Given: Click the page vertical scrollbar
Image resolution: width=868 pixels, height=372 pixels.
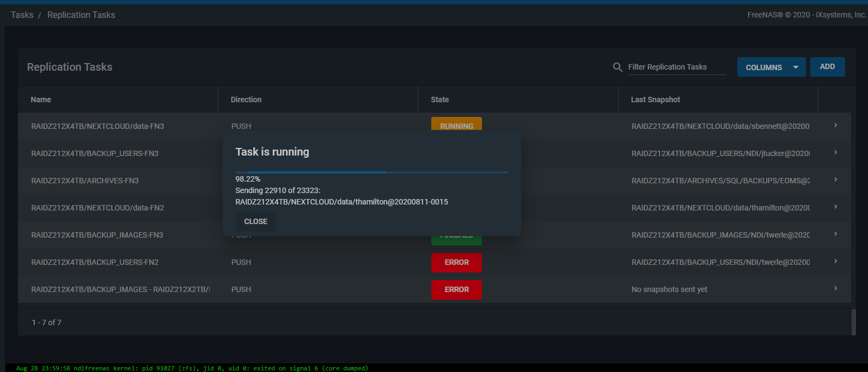Looking at the screenshot, I should [x=854, y=322].
